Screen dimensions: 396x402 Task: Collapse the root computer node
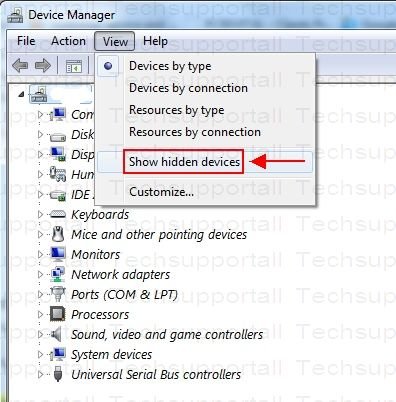pos(21,94)
